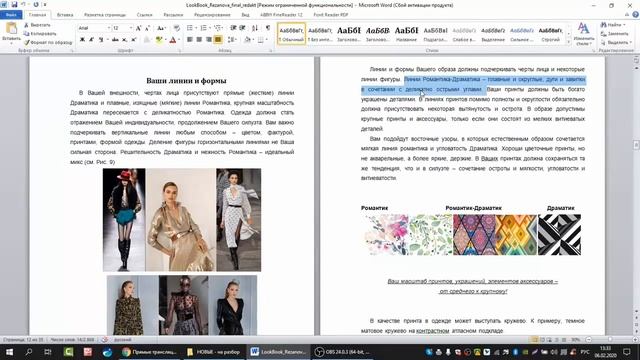Open the font name combo box Arial
The image size is (640, 360).
(x=94, y=28)
